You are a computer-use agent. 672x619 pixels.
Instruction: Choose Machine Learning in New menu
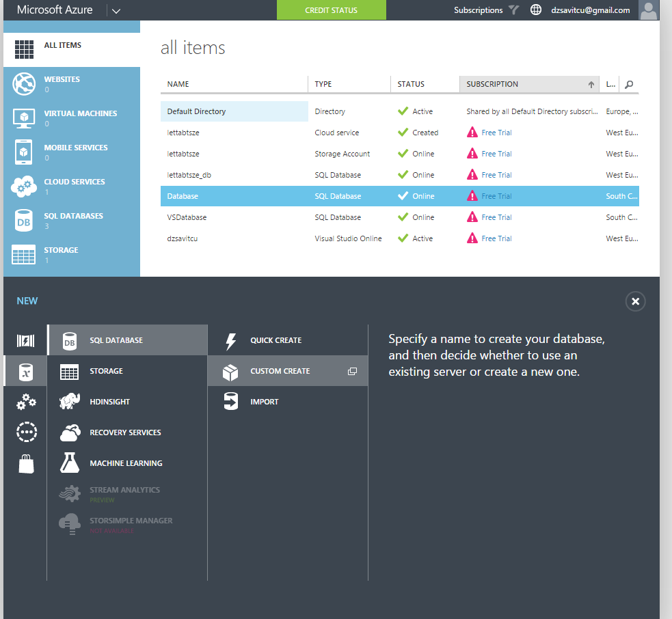coord(127,463)
